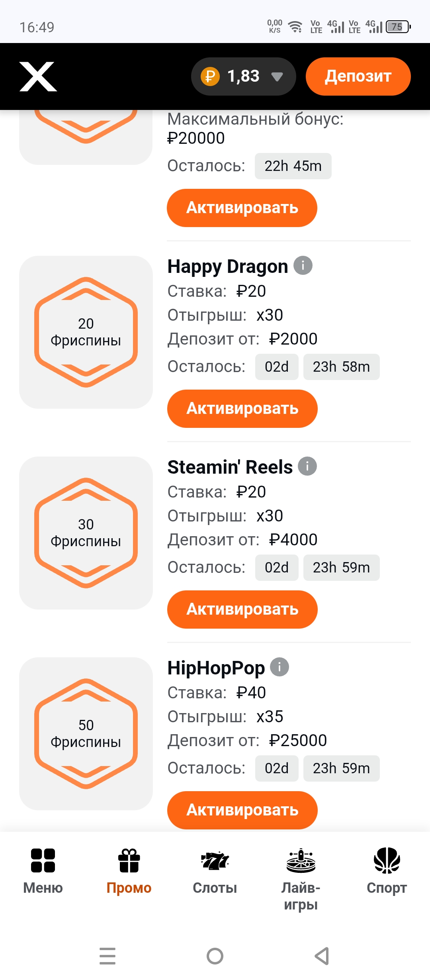430x980 pixels.
Task: Select the Промо tab
Action: (x=129, y=870)
